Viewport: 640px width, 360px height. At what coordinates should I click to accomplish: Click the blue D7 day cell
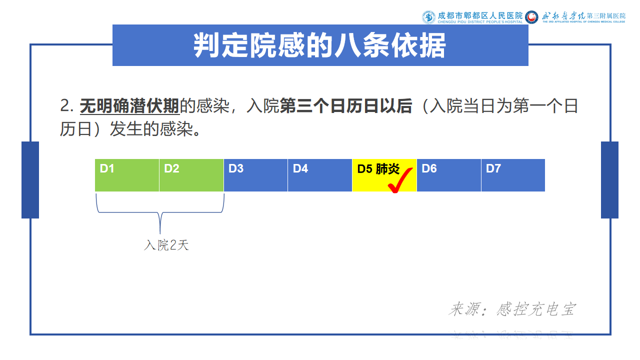click(x=513, y=175)
